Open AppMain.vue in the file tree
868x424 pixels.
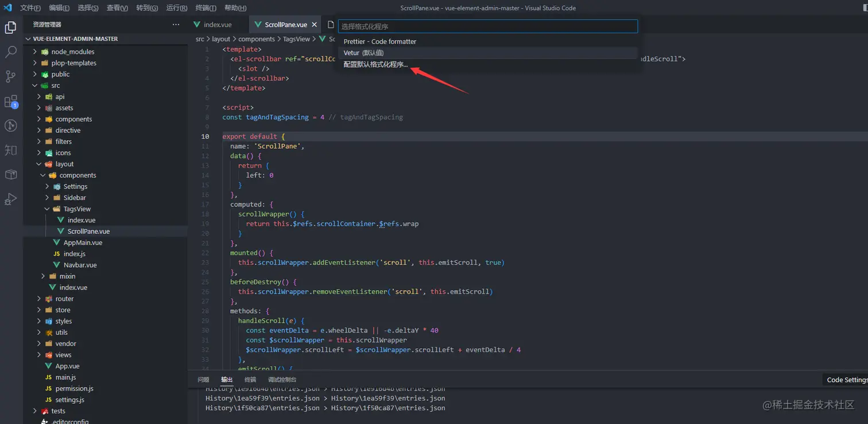click(x=83, y=242)
